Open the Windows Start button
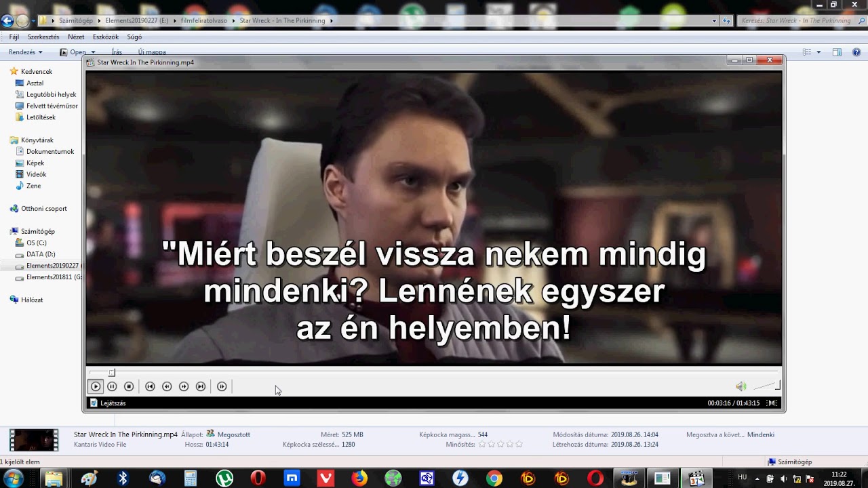 [13, 479]
